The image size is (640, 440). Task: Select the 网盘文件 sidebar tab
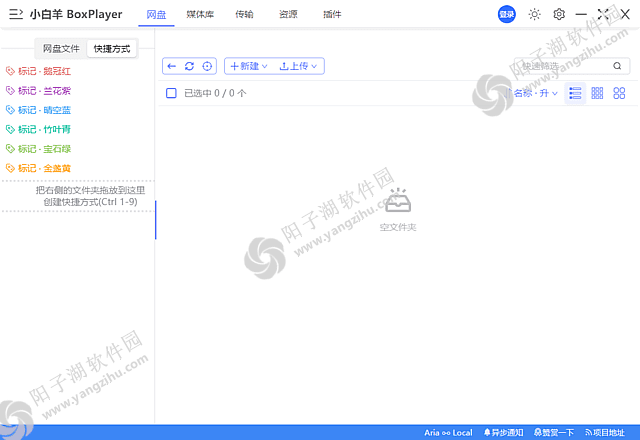(x=61, y=49)
